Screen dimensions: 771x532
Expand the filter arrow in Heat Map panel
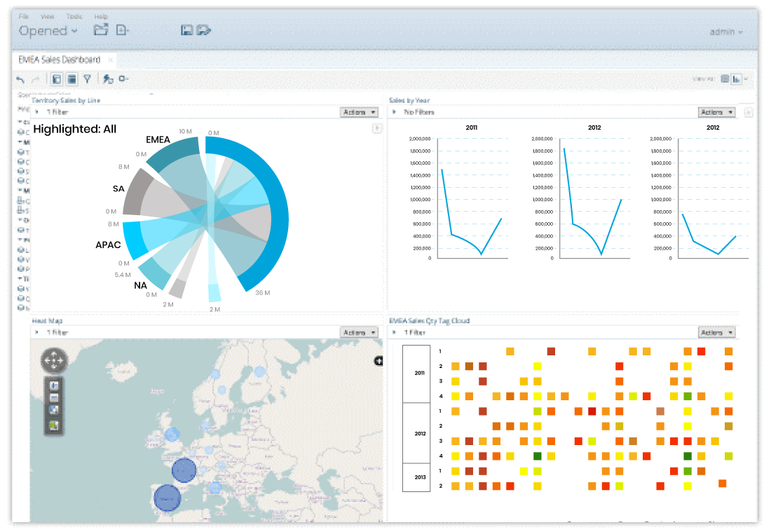(37, 332)
